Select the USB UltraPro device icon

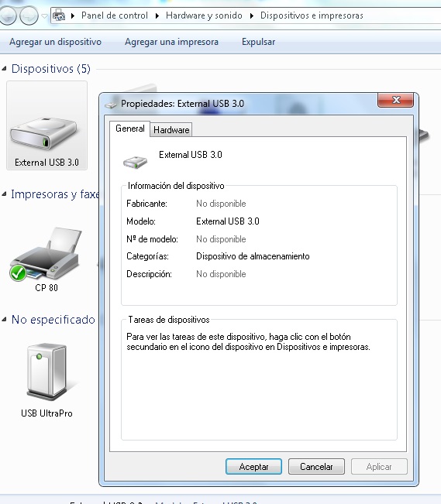[x=47, y=372]
